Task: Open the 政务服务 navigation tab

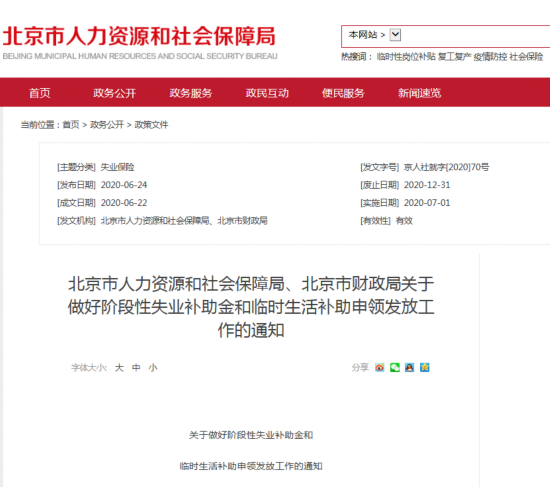Action: pyautogui.click(x=191, y=93)
